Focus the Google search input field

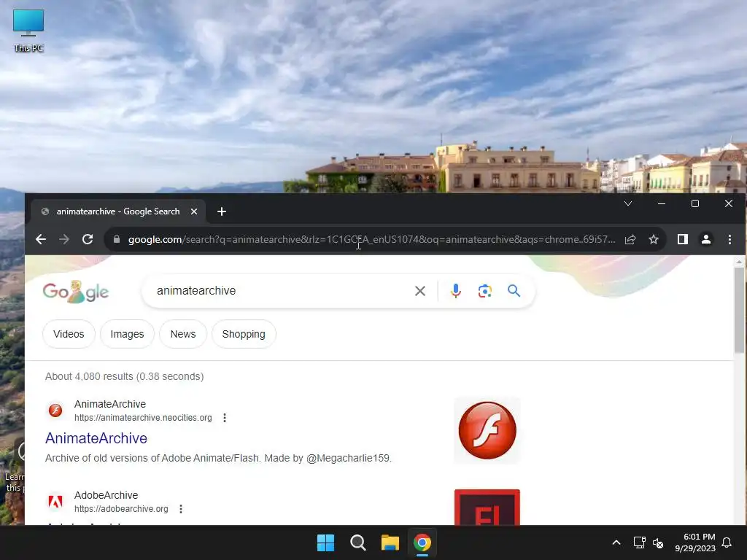coord(281,291)
